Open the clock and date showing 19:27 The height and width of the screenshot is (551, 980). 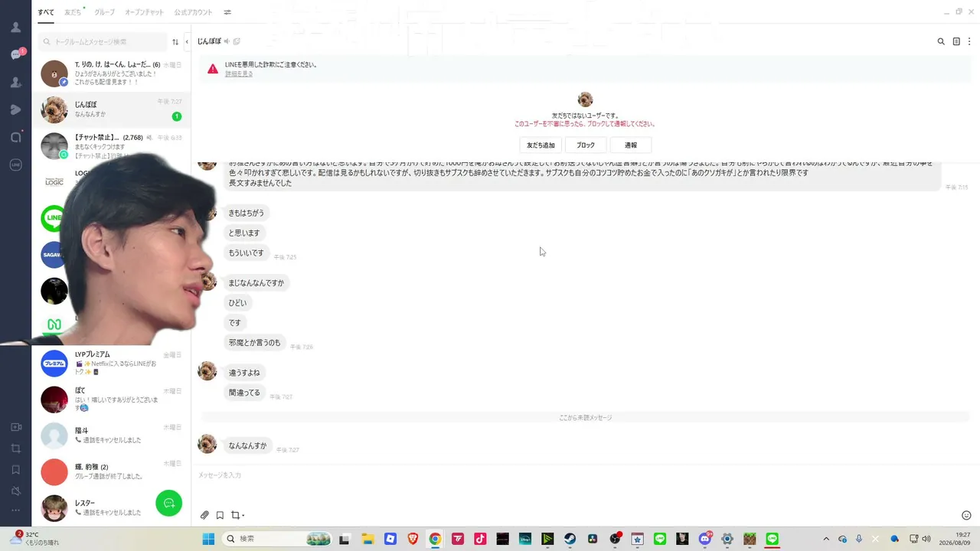(x=956, y=539)
